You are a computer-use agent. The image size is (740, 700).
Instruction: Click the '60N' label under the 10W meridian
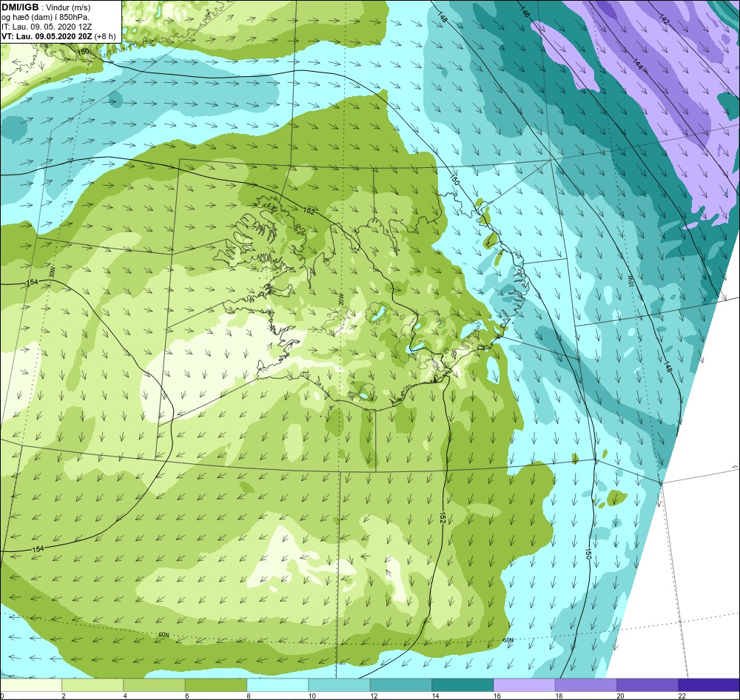pyautogui.click(x=508, y=640)
